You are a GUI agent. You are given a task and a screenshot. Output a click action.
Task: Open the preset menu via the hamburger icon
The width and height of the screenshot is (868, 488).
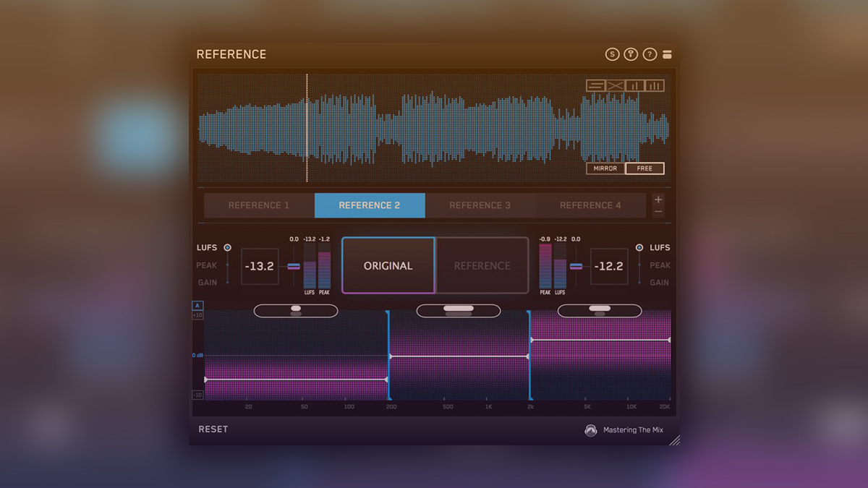[666, 53]
